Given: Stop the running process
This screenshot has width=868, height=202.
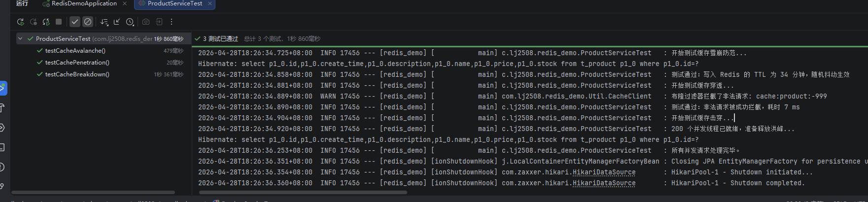Looking at the screenshot, I should point(59,22).
